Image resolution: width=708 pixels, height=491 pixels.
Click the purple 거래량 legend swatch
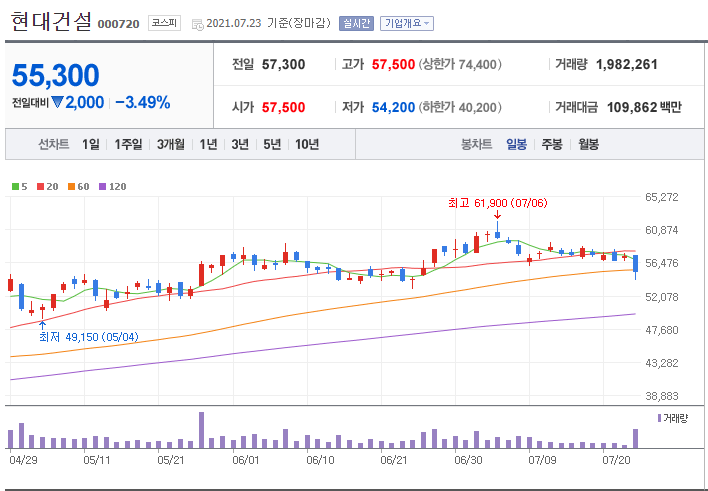(x=660, y=418)
